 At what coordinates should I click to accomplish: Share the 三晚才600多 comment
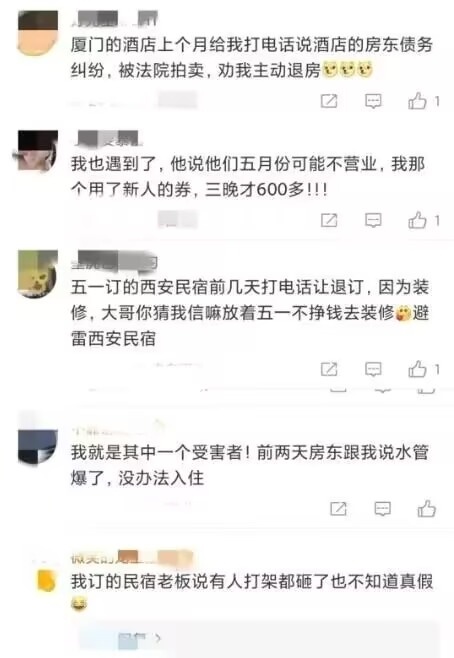[329, 220]
